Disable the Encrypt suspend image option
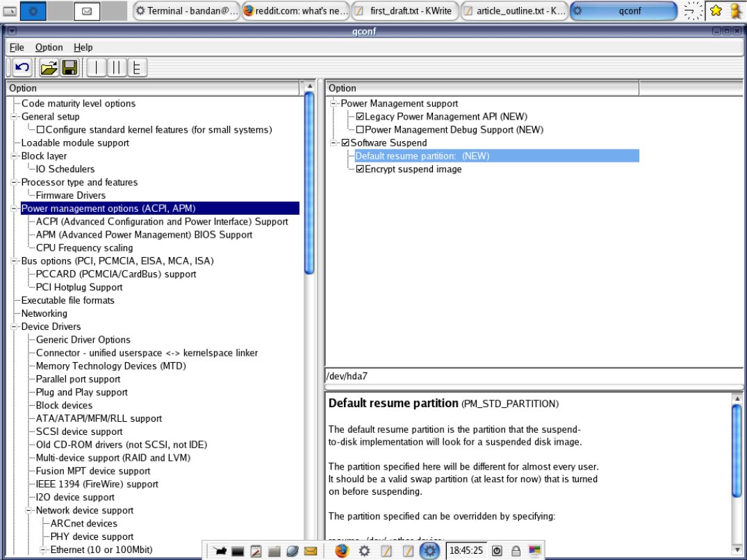The image size is (747, 560). [360, 169]
